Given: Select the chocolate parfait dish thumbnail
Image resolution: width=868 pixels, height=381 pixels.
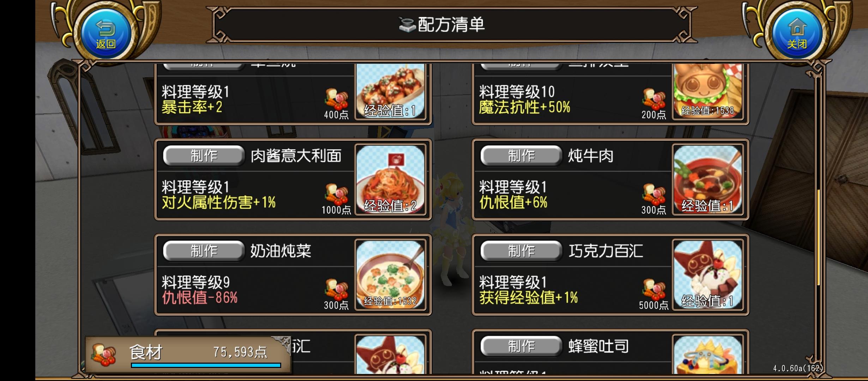Looking at the screenshot, I should (x=708, y=275).
